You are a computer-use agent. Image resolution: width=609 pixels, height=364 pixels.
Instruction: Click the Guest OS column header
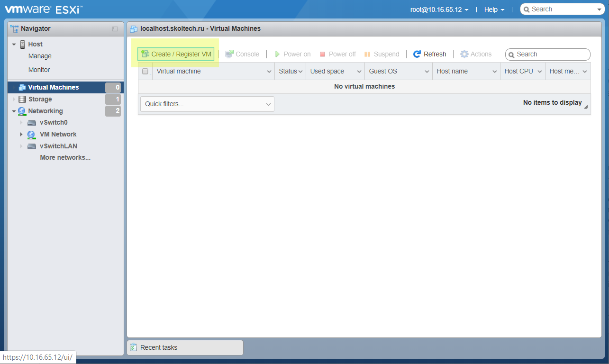pyautogui.click(x=399, y=72)
